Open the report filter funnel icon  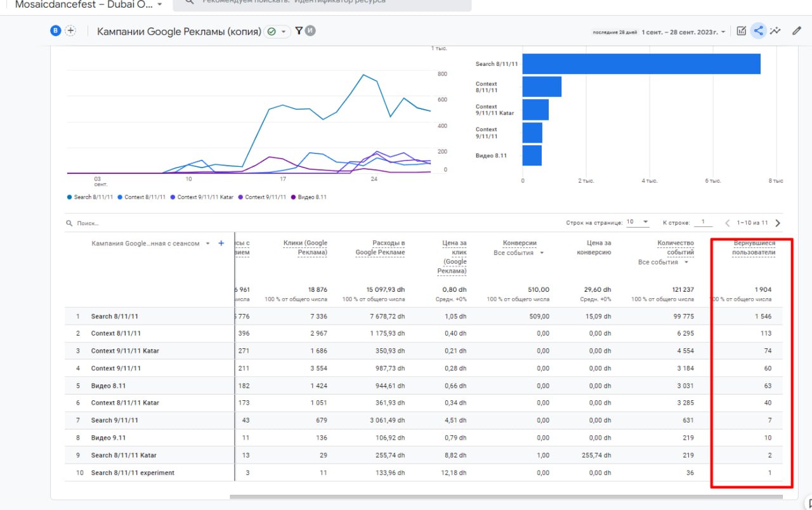pos(299,31)
